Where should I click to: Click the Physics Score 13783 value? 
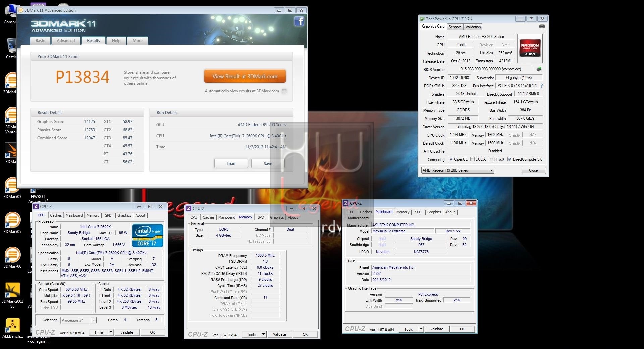click(x=89, y=130)
